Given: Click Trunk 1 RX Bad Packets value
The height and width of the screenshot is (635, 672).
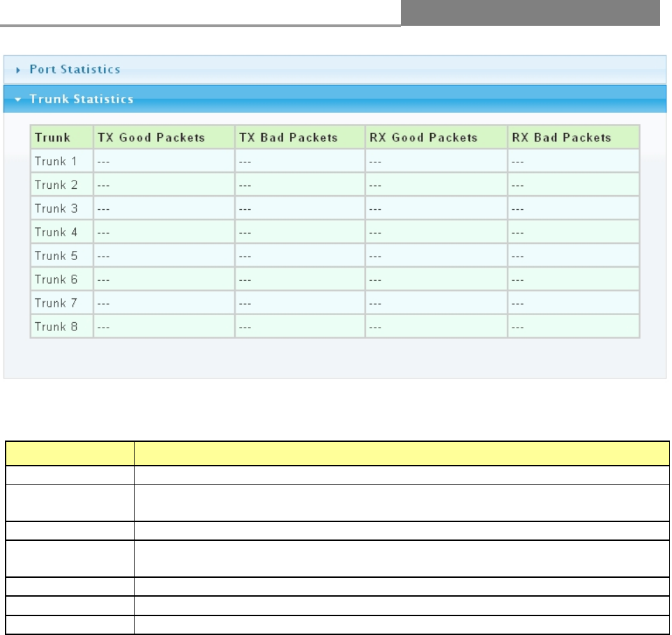Looking at the screenshot, I should [574, 161].
